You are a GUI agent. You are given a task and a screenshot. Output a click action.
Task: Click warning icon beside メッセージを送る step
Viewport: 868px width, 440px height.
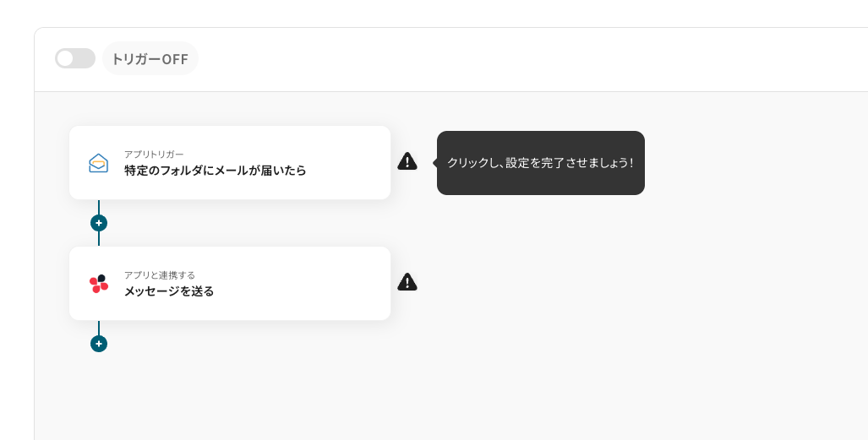pyautogui.click(x=407, y=282)
